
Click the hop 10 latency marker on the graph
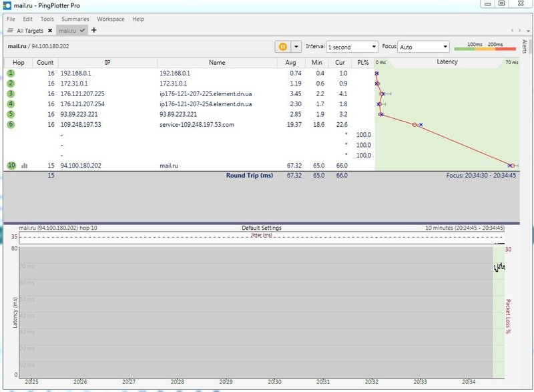click(x=513, y=166)
